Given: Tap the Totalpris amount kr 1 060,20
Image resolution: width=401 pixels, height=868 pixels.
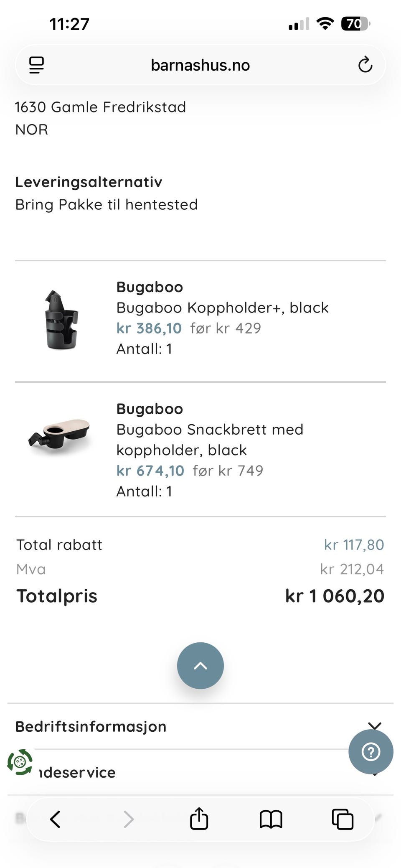Looking at the screenshot, I should (x=335, y=596).
